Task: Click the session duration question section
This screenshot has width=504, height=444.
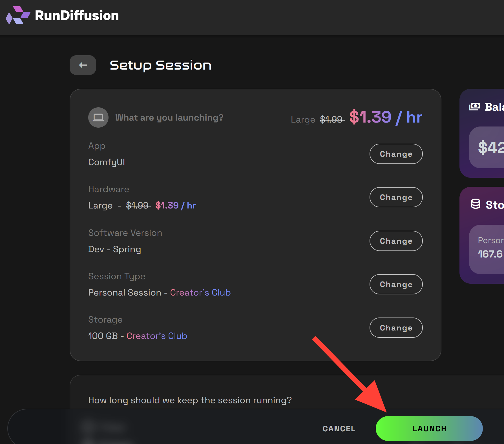Action: 190,400
